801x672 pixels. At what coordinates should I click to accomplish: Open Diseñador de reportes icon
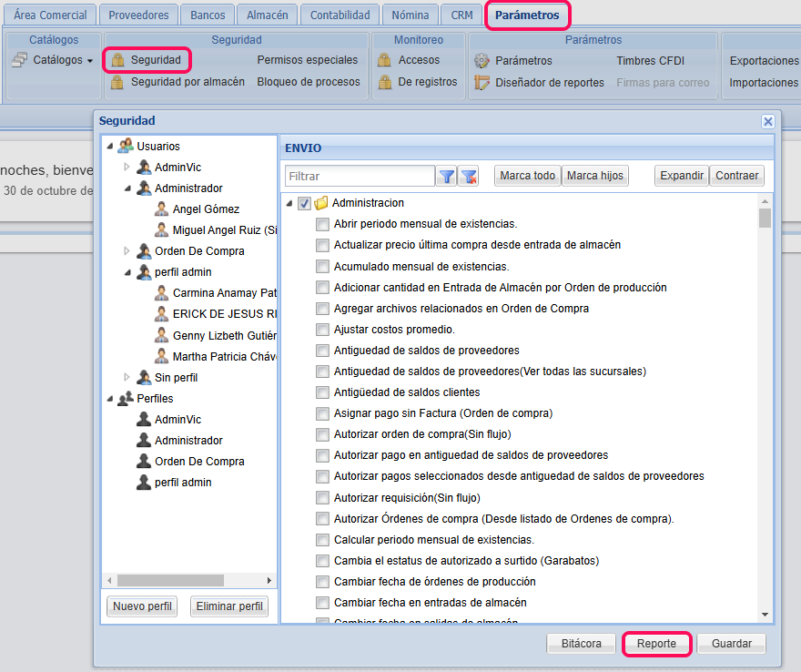(x=482, y=82)
